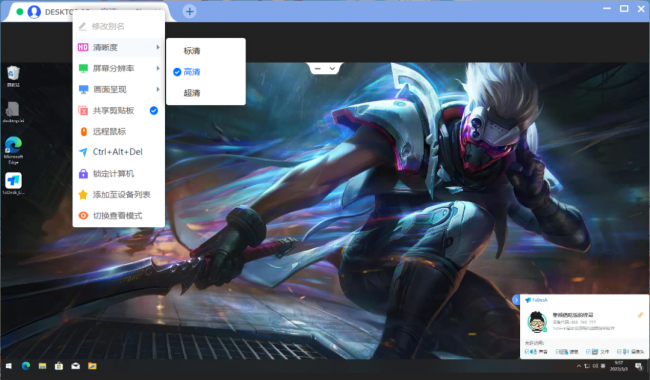Collapse the ToDesk panel with blue arrow
Screen dimensions: 650x380
(516, 300)
